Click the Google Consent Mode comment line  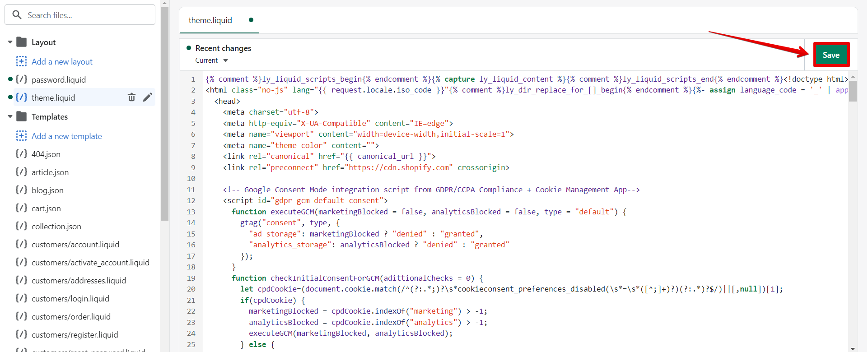(431, 190)
